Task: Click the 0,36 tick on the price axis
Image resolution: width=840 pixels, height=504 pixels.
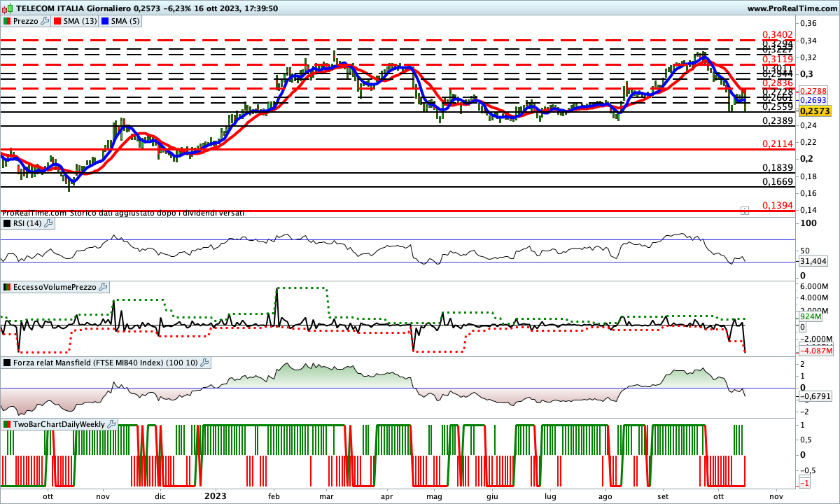Action: pyautogui.click(x=810, y=24)
